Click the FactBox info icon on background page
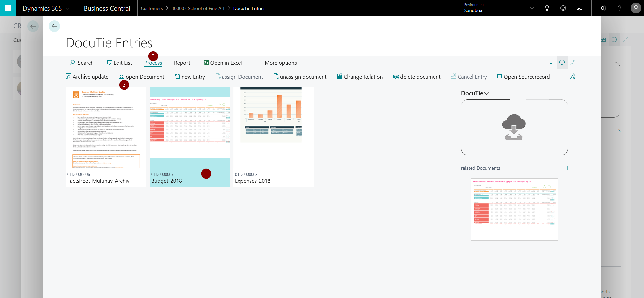Image resolution: width=644 pixels, height=298 pixels. click(614, 40)
